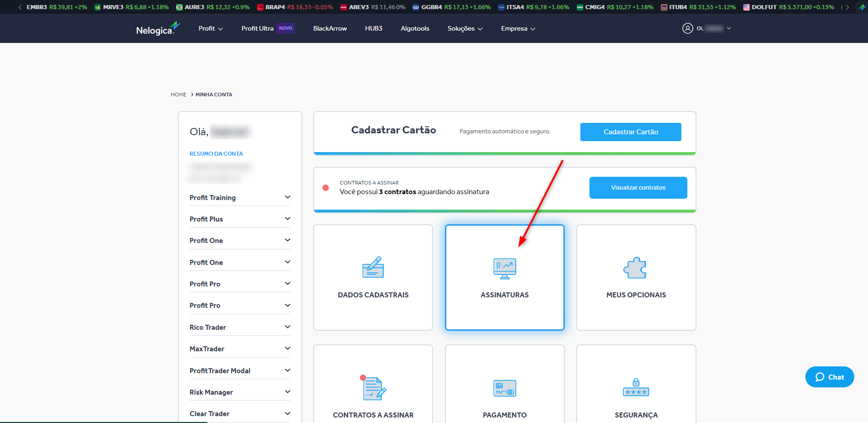Click the Nelogica logo
The image size is (868, 423).
tap(158, 28)
